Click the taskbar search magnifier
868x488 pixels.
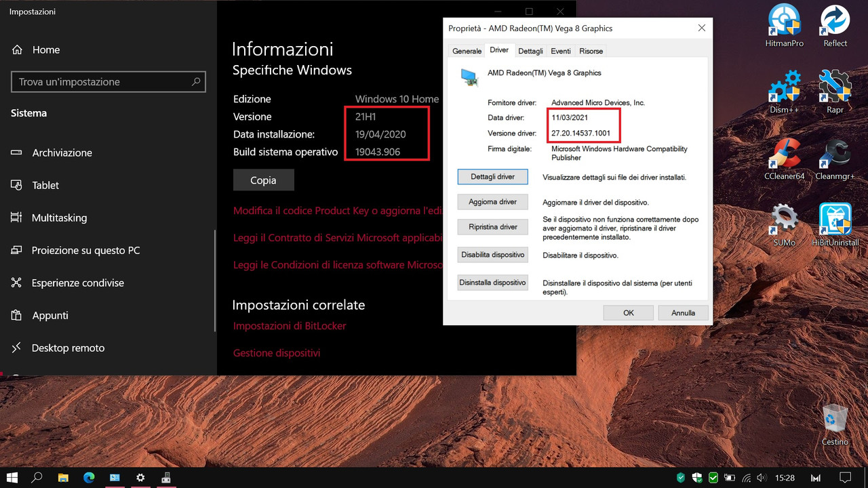click(37, 477)
